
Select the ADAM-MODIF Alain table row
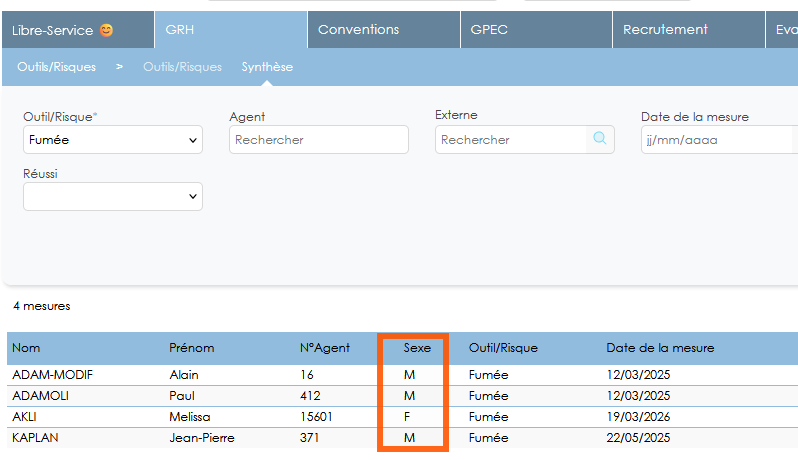[402, 375]
